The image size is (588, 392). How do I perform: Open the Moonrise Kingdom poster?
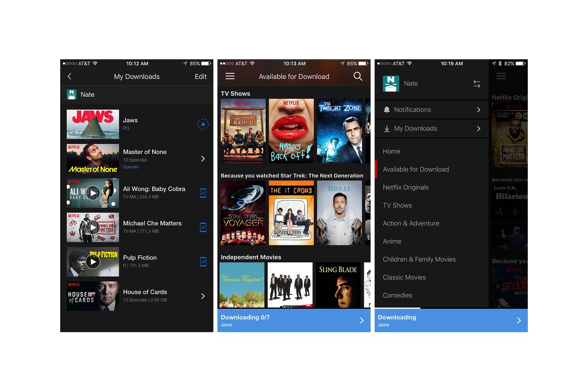[x=242, y=285]
